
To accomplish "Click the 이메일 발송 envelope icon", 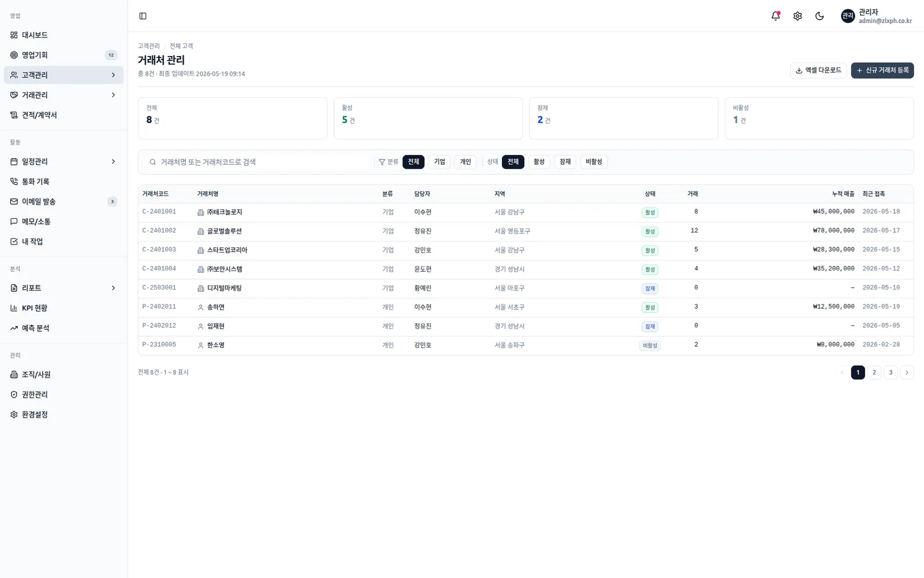I will [14, 202].
